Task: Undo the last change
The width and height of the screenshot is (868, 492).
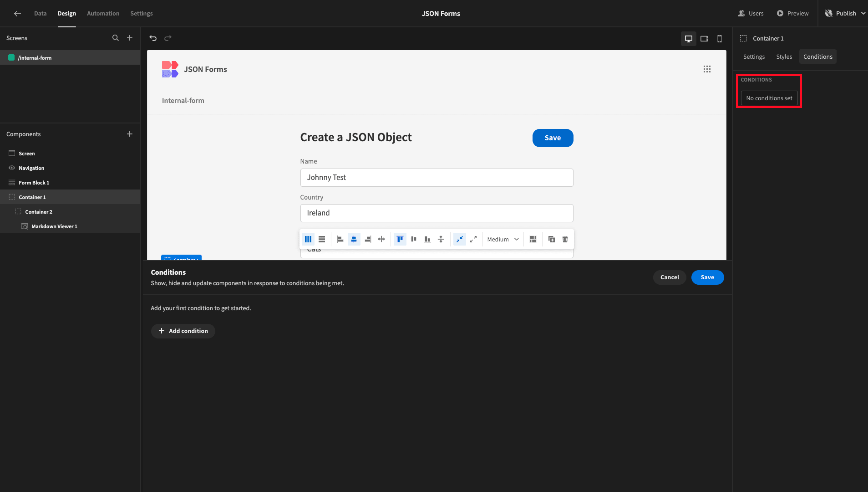Action: pyautogui.click(x=153, y=38)
